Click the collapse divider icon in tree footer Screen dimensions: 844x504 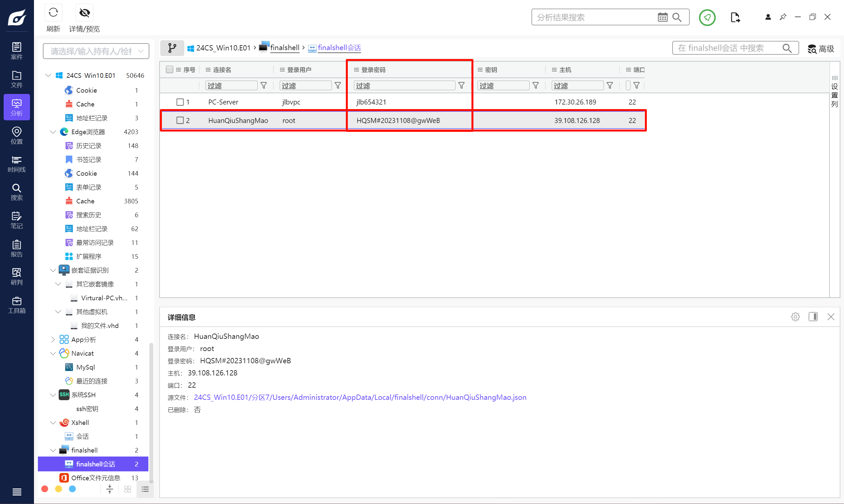(110, 489)
